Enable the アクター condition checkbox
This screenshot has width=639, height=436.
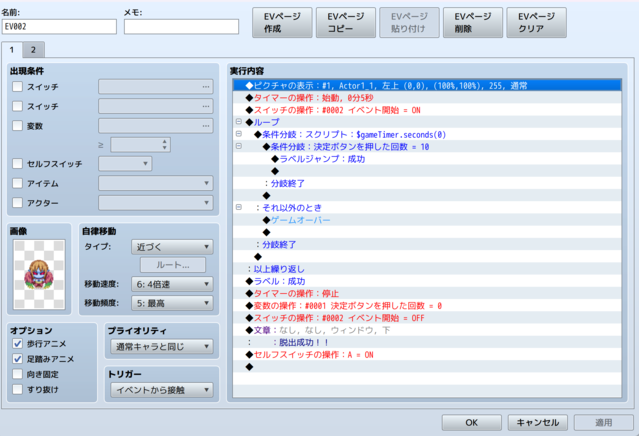coord(17,203)
